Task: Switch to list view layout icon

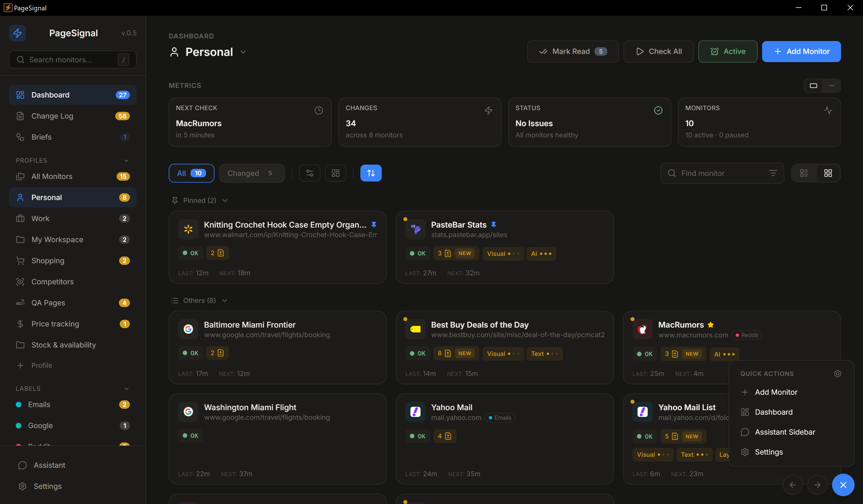Action: point(804,173)
